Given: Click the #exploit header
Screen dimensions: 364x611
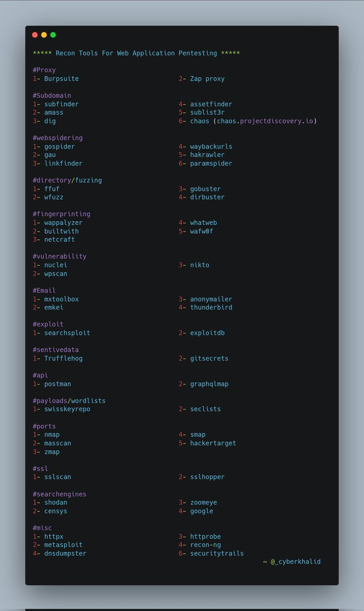Looking at the screenshot, I should pos(48,324).
